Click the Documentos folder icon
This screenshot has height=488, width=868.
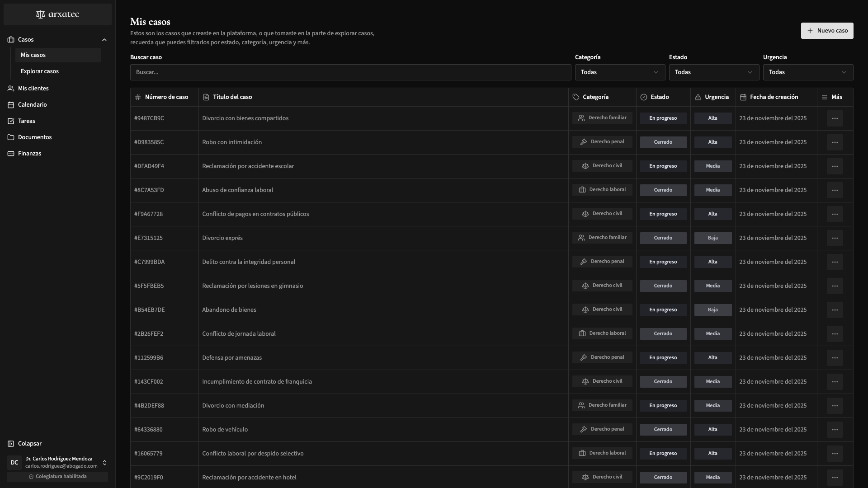coord(10,137)
